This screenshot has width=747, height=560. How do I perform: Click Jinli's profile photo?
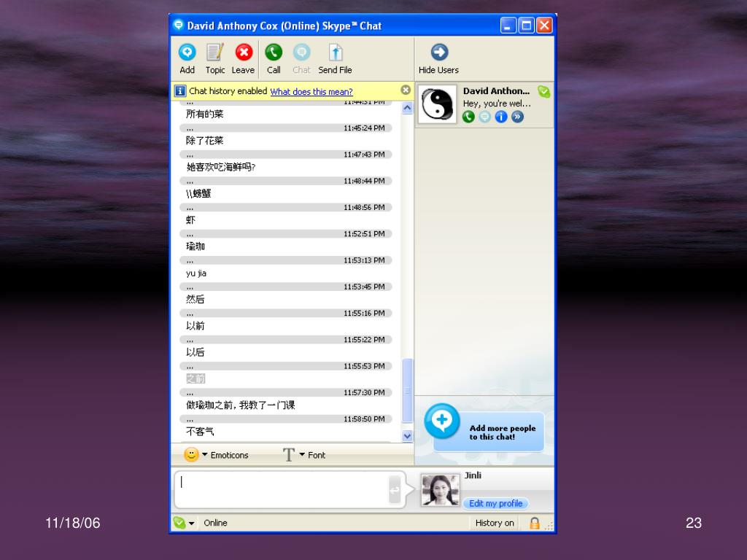(x=440, y=490)
